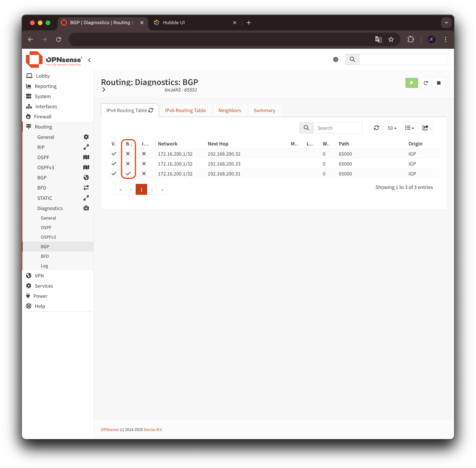The image size is (476, 468).
Task: Click the green start service play button
Action: click(411, 83)
